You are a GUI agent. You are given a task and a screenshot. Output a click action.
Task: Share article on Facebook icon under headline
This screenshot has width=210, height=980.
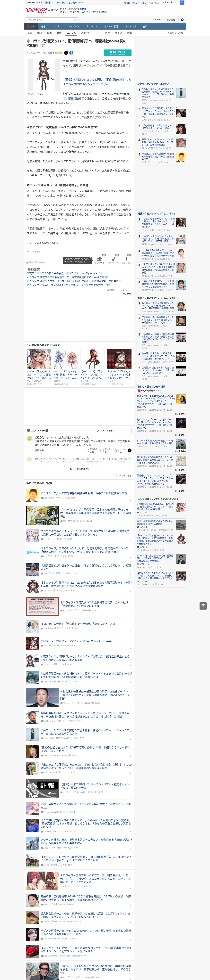point(71,53)
